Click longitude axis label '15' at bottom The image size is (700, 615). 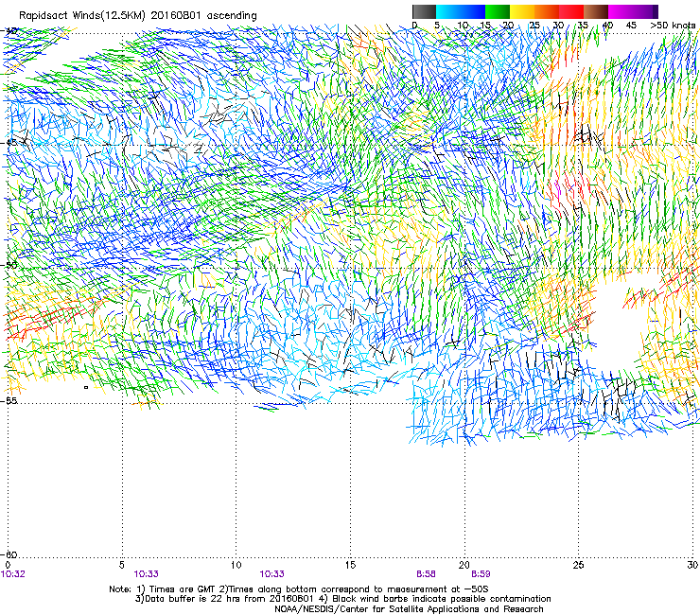pos(350,565)
